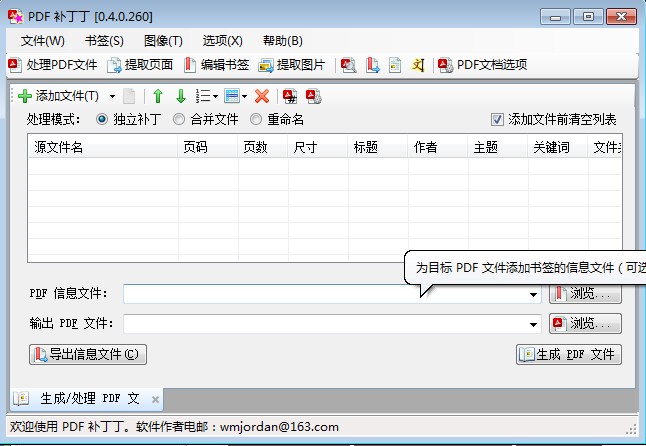Click the green plus 添加文件(T) button

[x=59, y=96]
